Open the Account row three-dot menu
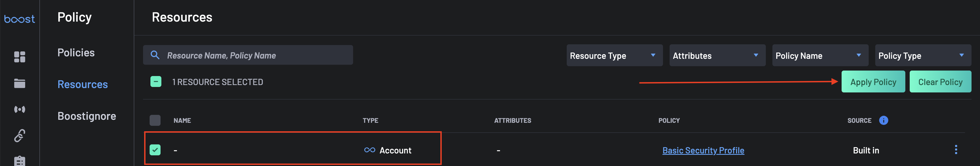 956,150
